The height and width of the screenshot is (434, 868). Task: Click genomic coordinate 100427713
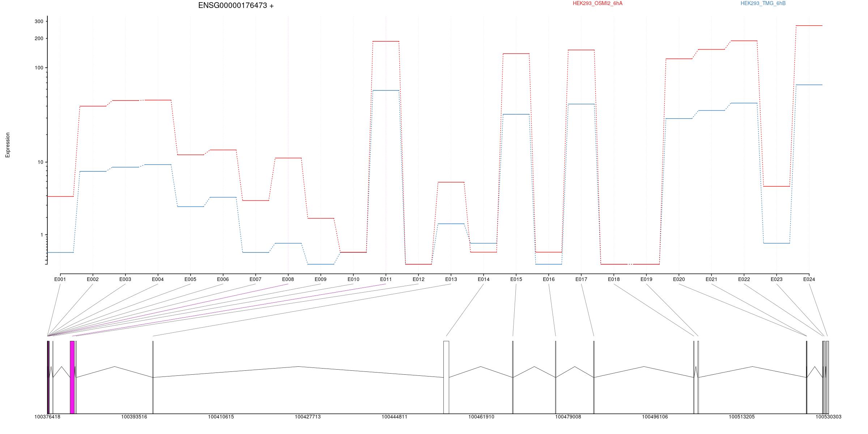pyautogui.click(x=308, y=417)
